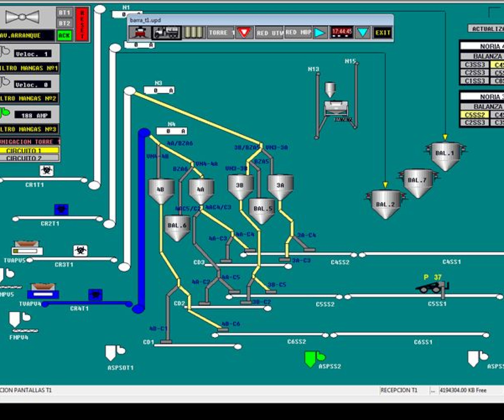This screenshot has width=504, height=420.
Task: Click the truck icon in the barra_t1 toolbar
Action: pos(166,33)
